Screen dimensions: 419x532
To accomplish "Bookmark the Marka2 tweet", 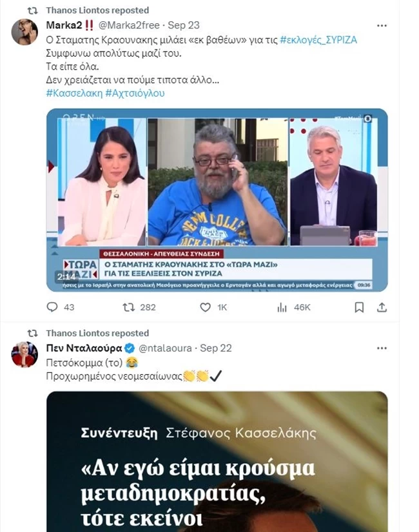I will point(359,307).
